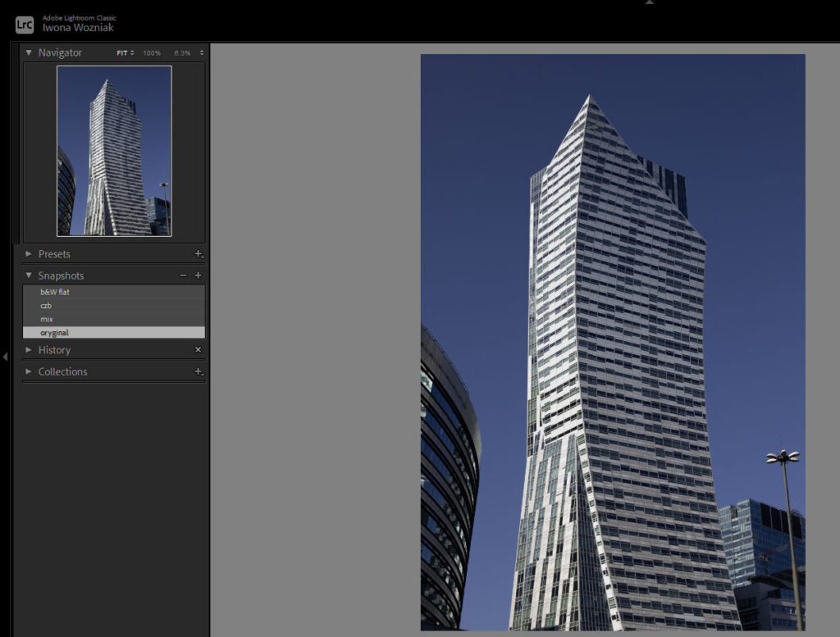Open the FIT zoom level dropdown
The width and height of the screenshot is (840, 637).
pyautogui.click(x=123, y=52)
